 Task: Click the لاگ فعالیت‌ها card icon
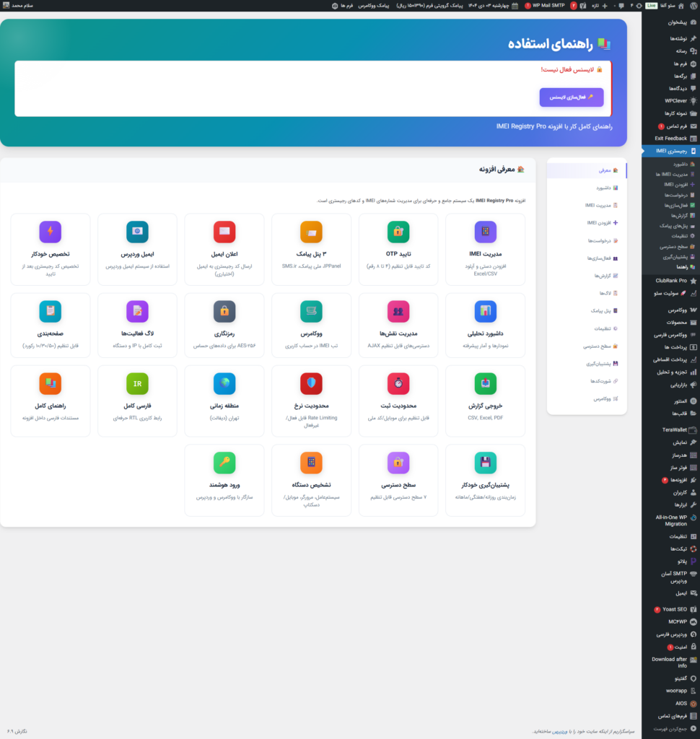point(137,311)
